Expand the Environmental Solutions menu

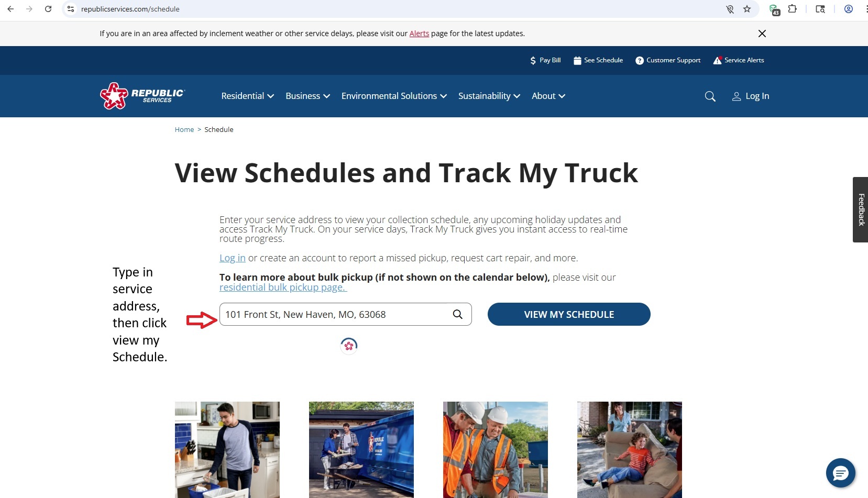(x=394, y=96)
